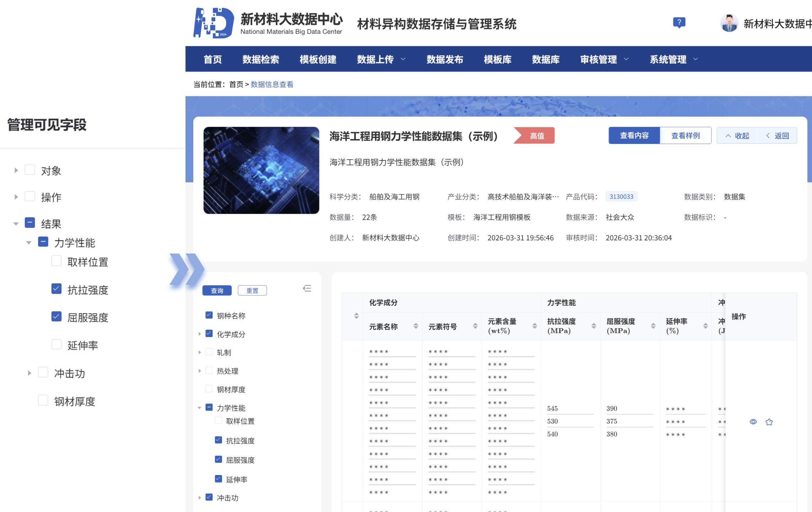
Task: Click the star favorite icon in the row
Action: pos(769,422)
